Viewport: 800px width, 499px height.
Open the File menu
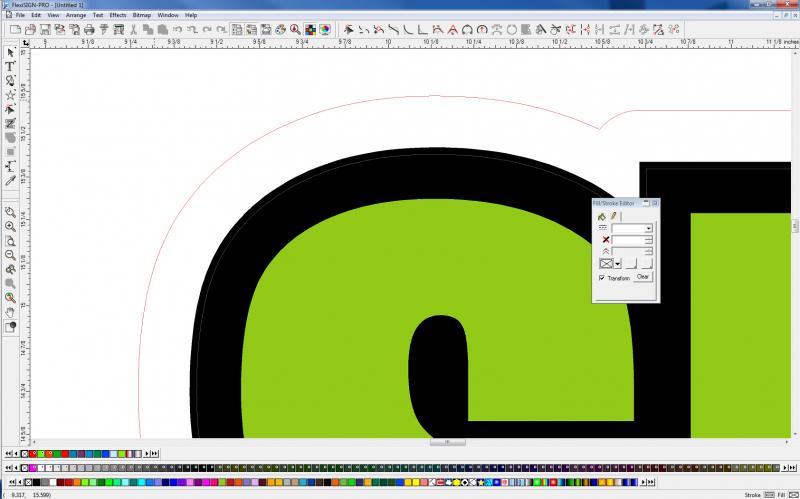[x=20, y=15]
